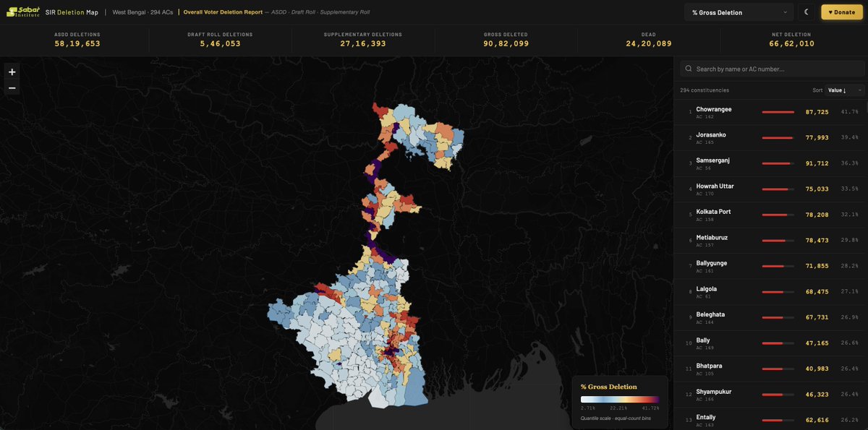Select the Entally constituency row
868x430 pixels.
pyautogui.click(x=770, y=419)
